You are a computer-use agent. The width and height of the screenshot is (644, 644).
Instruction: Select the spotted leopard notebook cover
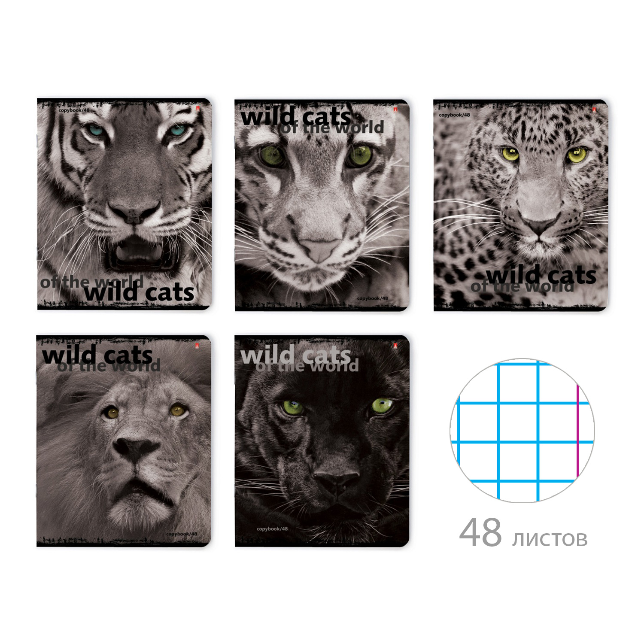[x=521, y=205]
